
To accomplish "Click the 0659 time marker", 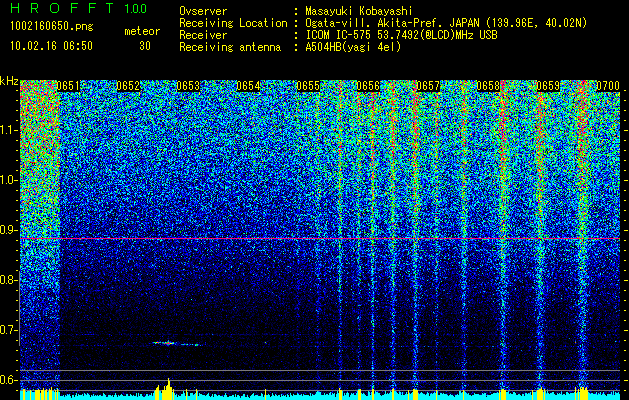I will tap(548, 86).
